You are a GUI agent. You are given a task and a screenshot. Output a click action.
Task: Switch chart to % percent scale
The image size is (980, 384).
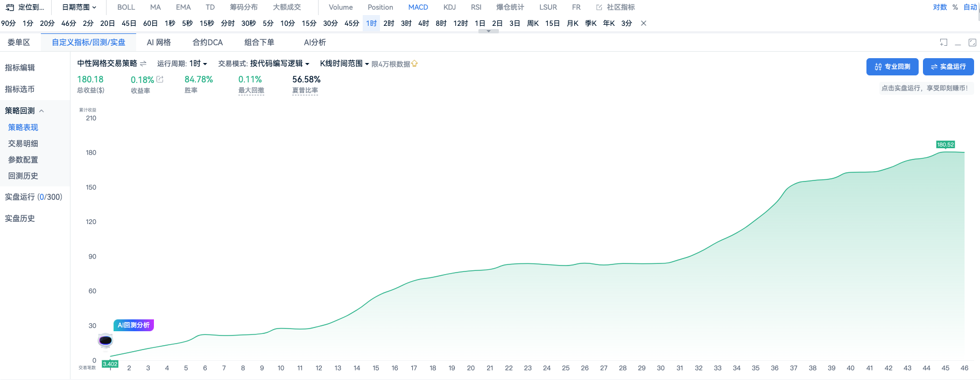(955, 8)
